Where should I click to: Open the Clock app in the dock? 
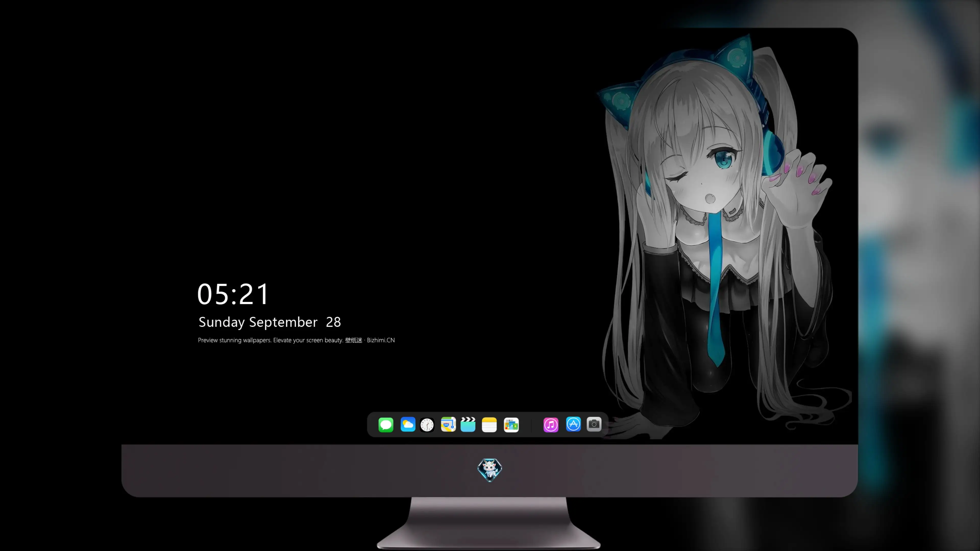427,425
